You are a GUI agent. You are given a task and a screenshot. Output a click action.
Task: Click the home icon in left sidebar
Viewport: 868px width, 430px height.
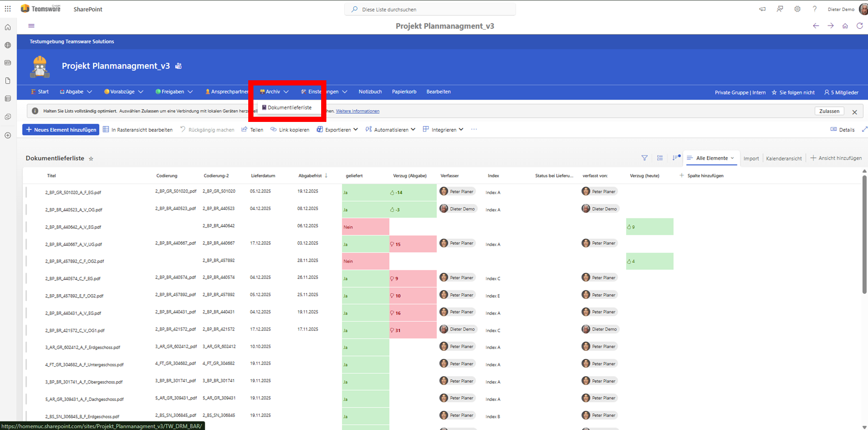coord(8,27)
